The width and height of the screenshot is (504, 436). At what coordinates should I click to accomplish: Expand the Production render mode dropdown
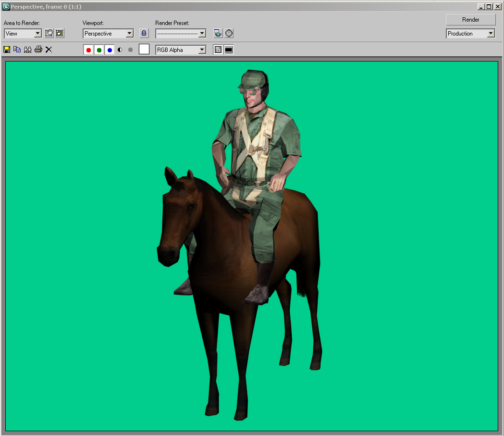point(490,34)
